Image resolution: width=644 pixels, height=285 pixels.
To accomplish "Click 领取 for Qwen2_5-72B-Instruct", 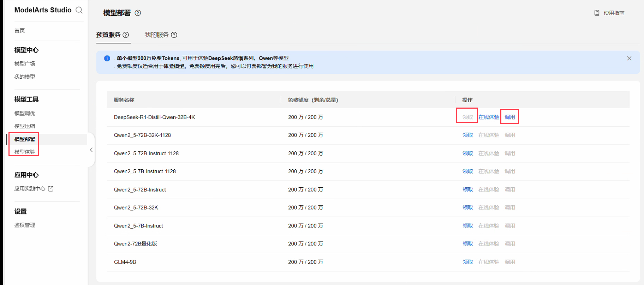I will [x=468, y=190].
